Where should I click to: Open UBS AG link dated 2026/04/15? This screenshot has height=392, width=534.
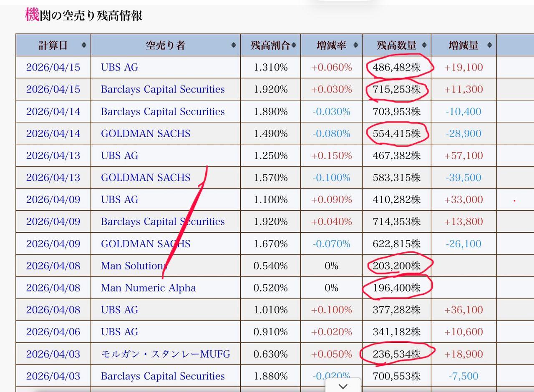tap(119, 67)
